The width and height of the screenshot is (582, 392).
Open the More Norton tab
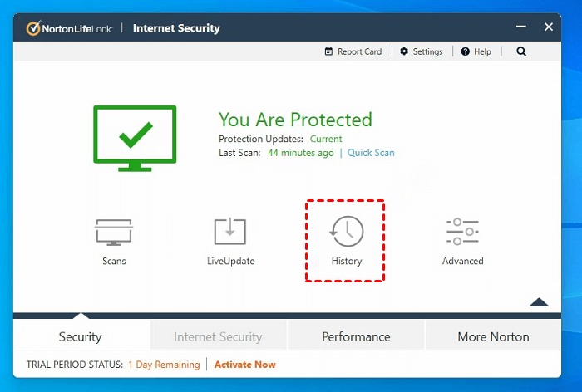[x=494, y=336]
